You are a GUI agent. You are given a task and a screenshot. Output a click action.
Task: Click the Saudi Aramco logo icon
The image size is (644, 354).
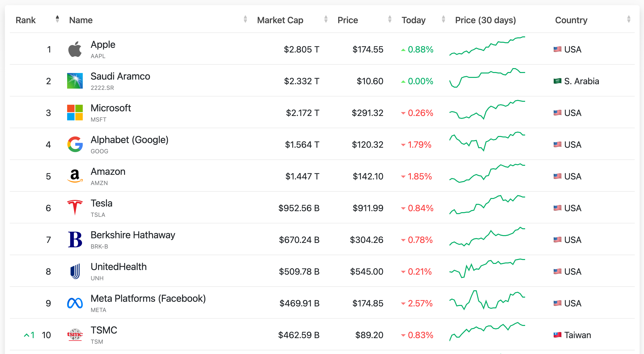(75, 81)
